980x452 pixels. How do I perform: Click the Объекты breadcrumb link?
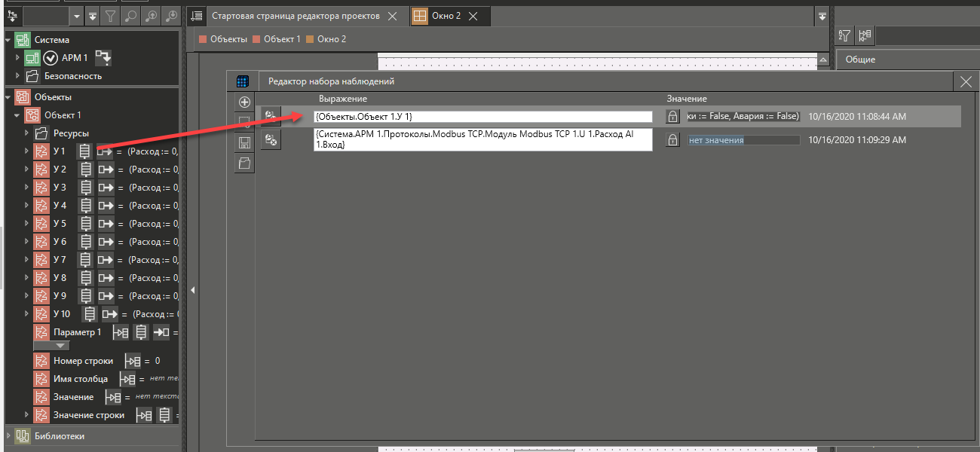[228, 38]
